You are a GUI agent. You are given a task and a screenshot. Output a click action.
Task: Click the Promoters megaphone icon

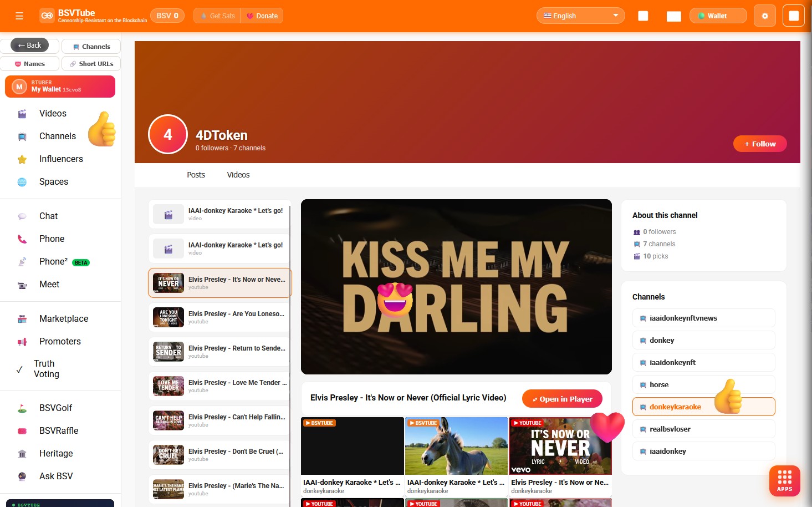point(22,342)
